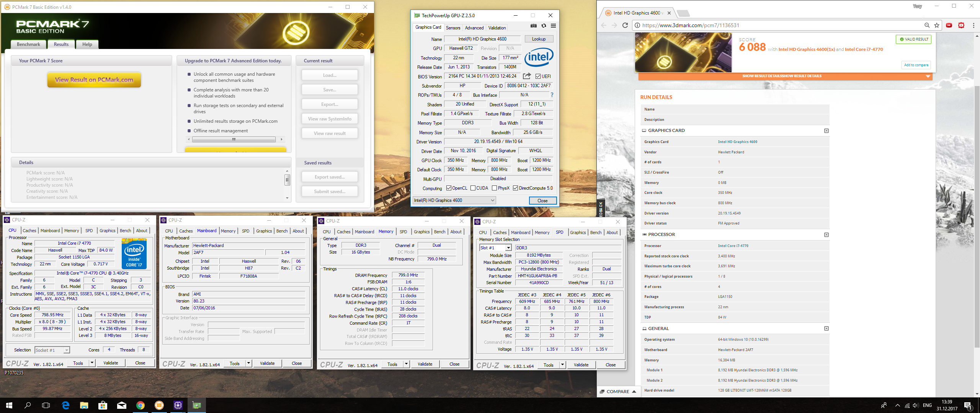This screenshot has width=980, height=413.
Task: Open the Tools dropdown arrow in the CPU-Z Memory window
Action: (406, 364)
